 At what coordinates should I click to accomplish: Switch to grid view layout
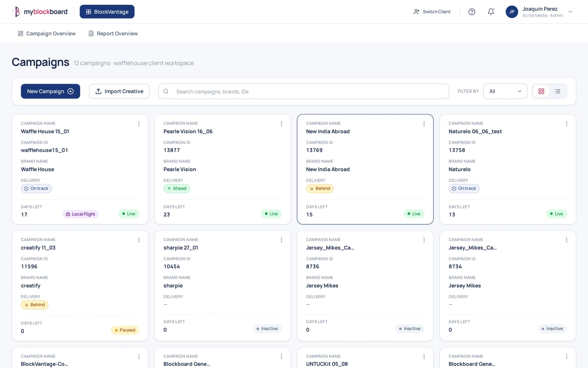tap(541, 91)
